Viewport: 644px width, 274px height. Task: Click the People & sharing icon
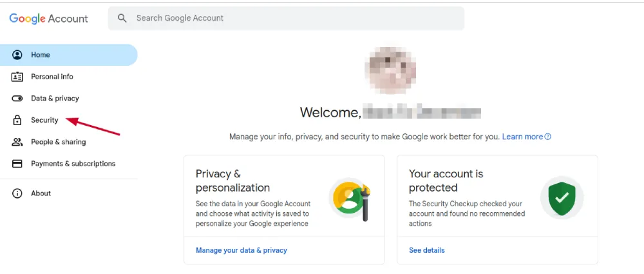pyautogui.click(x=17, y=142)
